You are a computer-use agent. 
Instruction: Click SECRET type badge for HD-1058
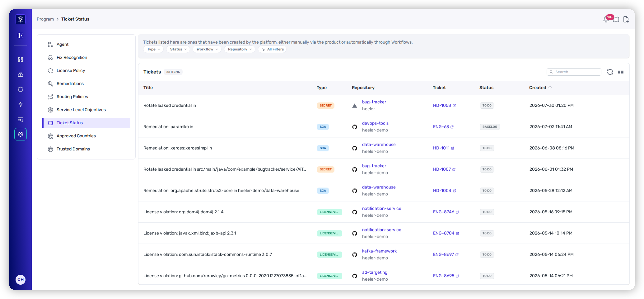pyautogui.click(x=325, y=106)
